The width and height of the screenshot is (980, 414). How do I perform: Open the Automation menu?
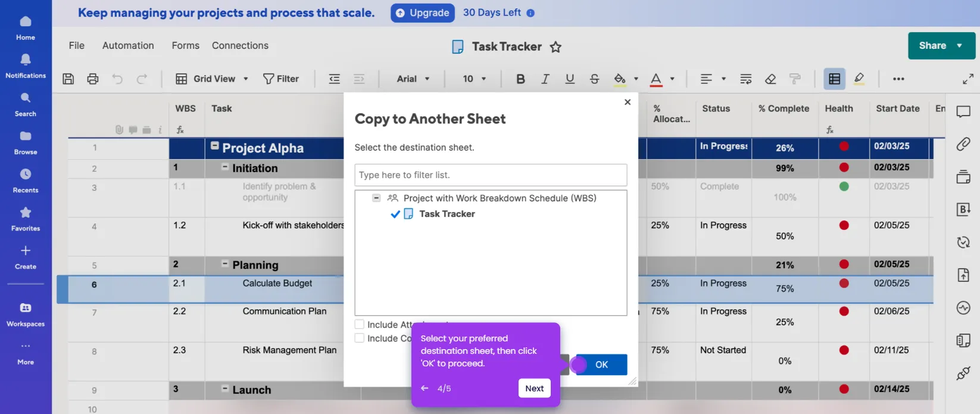click(128, 45)
